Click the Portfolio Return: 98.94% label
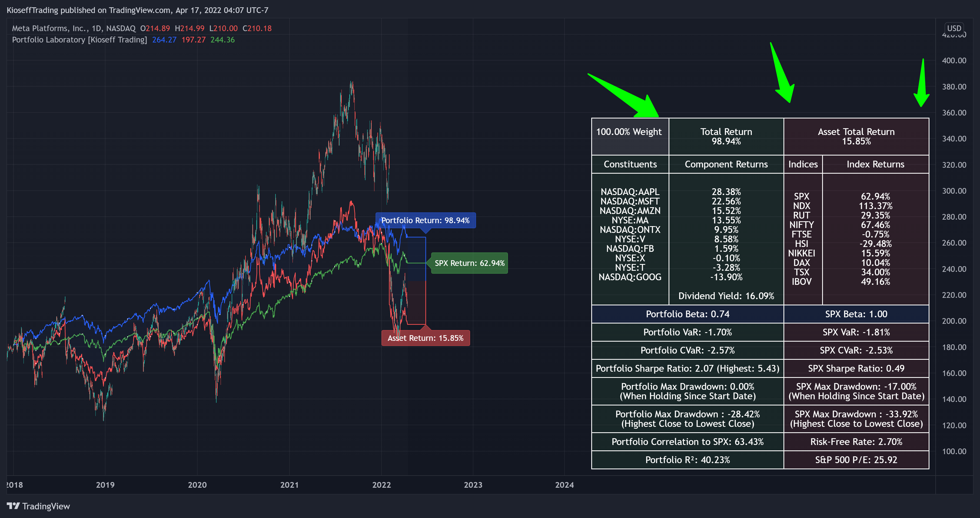The image size is (980, 518). [x=425, y=220]
